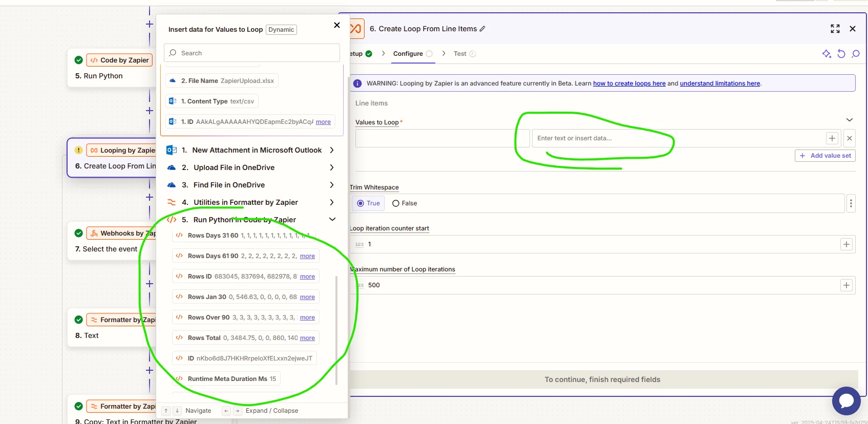The image size is (868, 424).
Task: Show more values for Rows ID
Action: [x=307, y=277]
